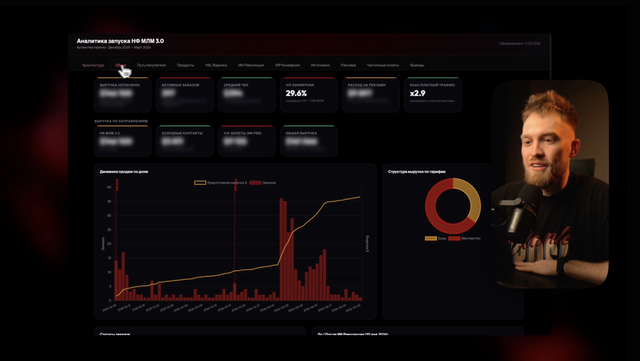Select the VSL Воронка tab
The image size is (640, 361).
click(216, 65)
